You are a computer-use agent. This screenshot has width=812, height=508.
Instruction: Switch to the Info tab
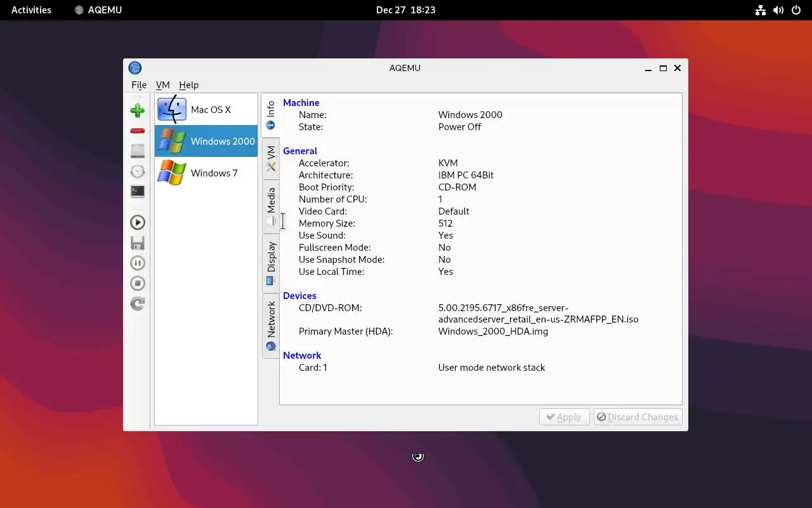tap(271, 115)
